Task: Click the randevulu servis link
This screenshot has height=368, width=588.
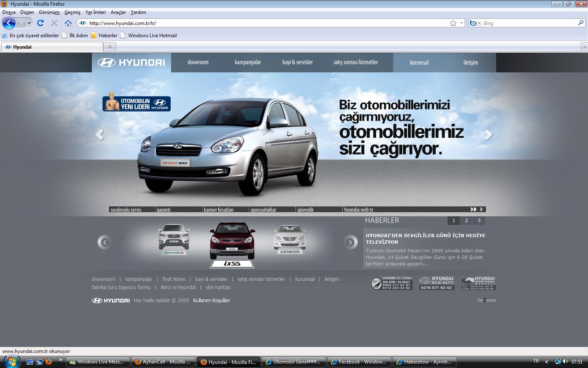Action: pos(126,210)
